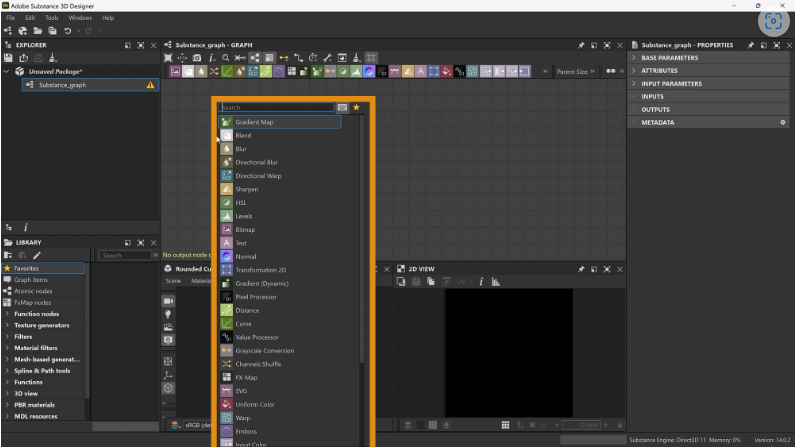The image size is (795, 448).
Task: Click the pencil edit icon in Library
Action: 37,255
